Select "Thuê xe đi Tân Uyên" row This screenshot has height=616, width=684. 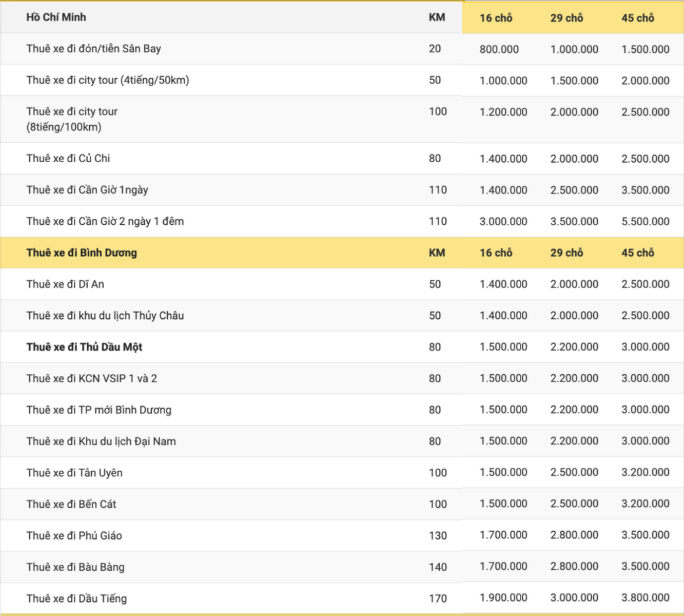click(x=74, y=473)
